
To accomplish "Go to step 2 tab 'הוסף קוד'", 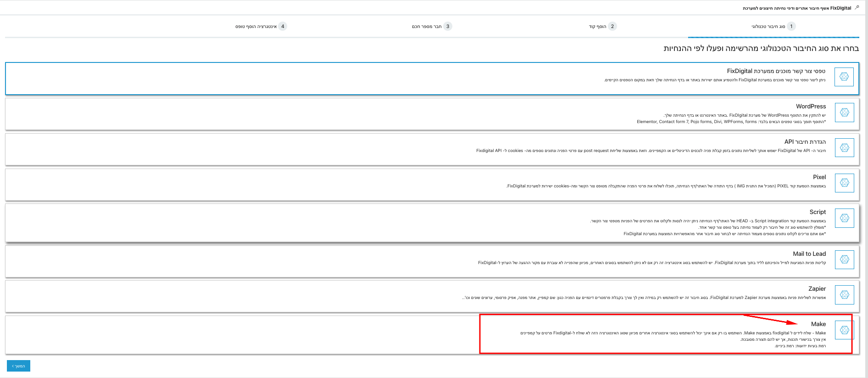I will click(x=602, y=26).
